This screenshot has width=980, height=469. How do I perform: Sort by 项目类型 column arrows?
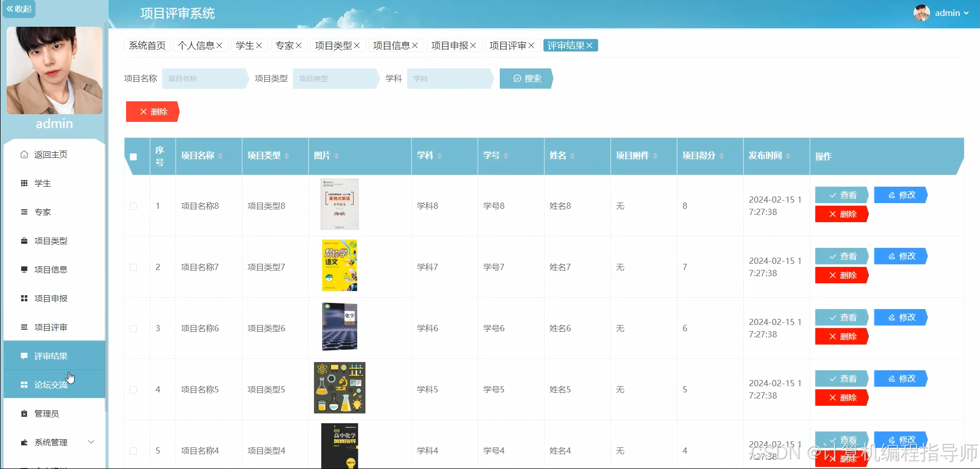coord(287,156)
